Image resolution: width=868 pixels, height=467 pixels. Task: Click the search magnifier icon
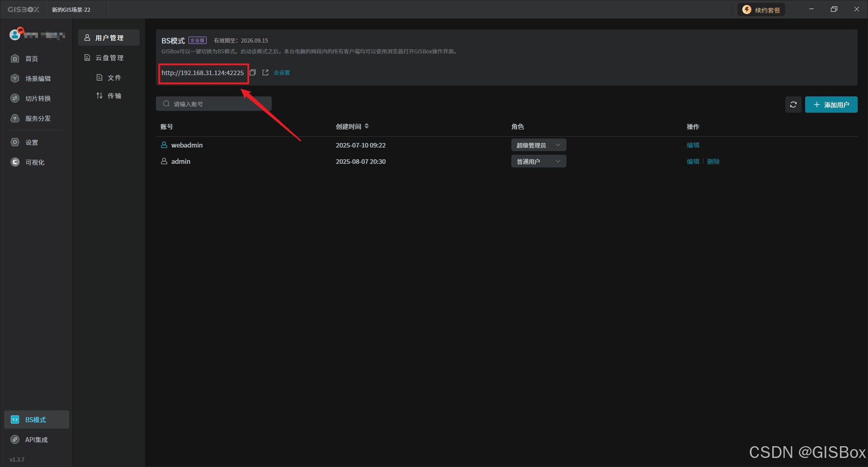pos(166,104)
